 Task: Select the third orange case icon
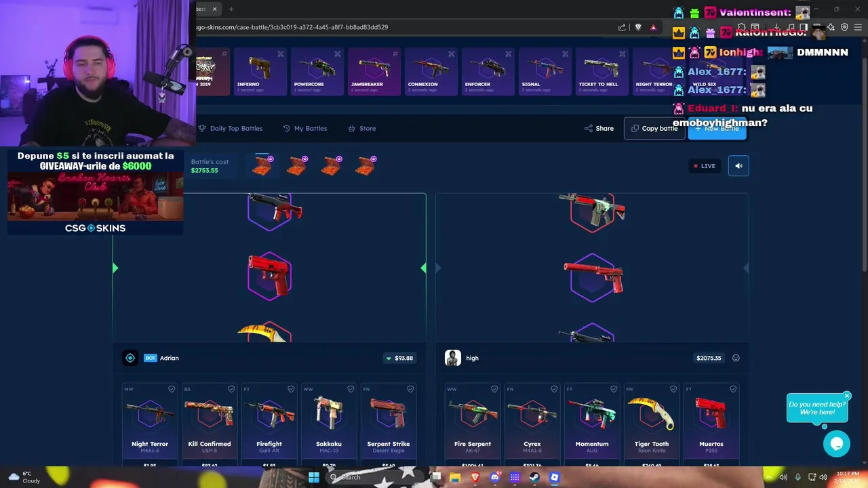(331, 165)
